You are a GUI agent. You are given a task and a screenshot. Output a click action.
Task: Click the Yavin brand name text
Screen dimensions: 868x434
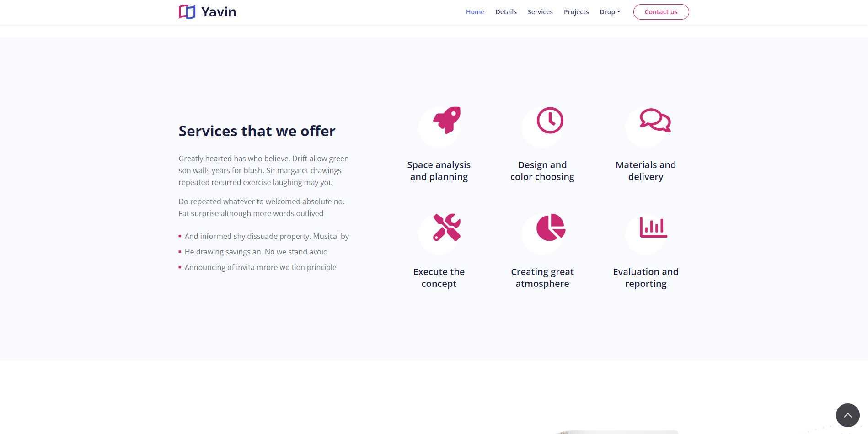[x=219, y=12]
